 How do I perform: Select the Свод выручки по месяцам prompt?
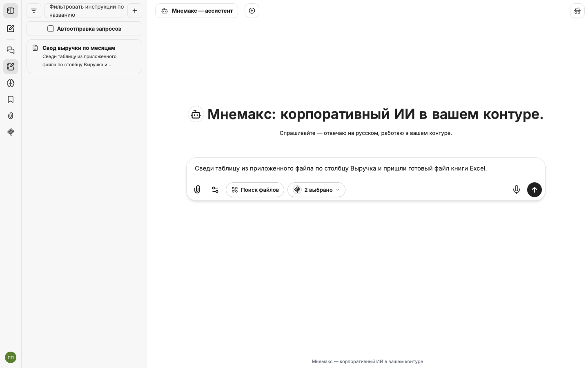(x=85, y=56)
